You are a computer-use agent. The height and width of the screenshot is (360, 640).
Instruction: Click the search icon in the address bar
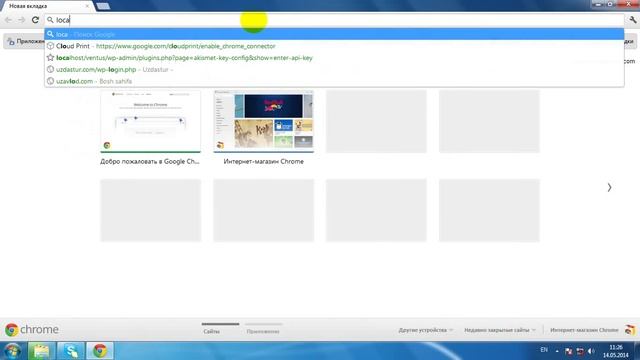(x=50, y=20)
